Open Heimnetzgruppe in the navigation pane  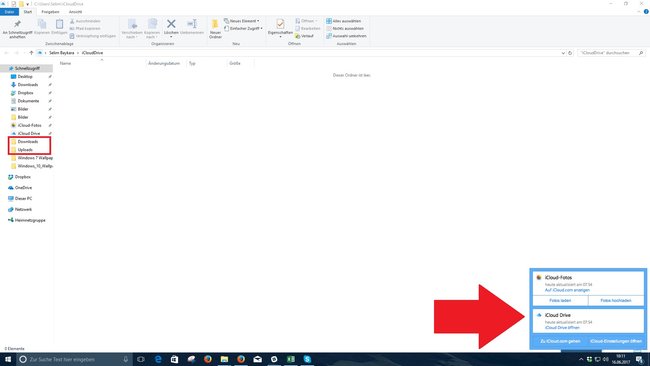click(30, 220)
